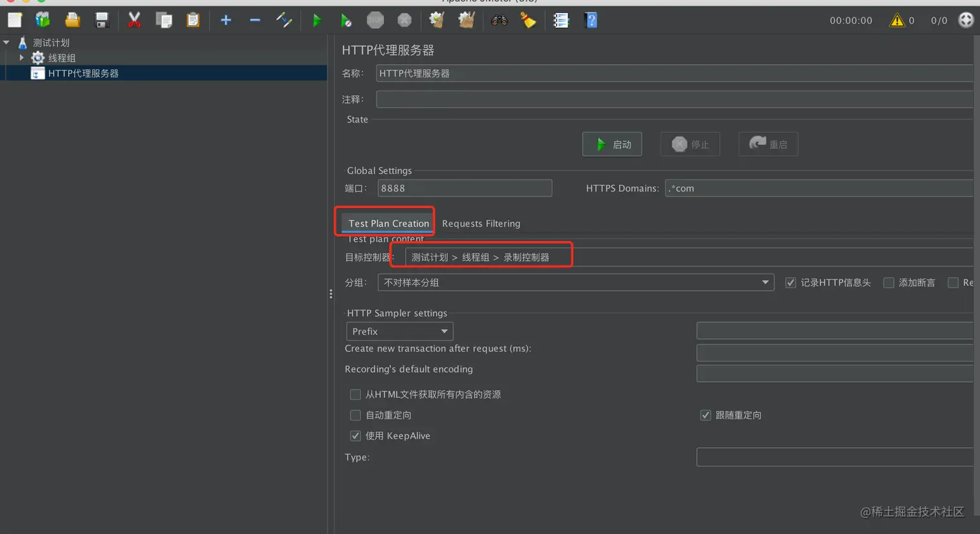
Task: Click the 线程组 gear icon in tree
Action: tap(38, 58)
